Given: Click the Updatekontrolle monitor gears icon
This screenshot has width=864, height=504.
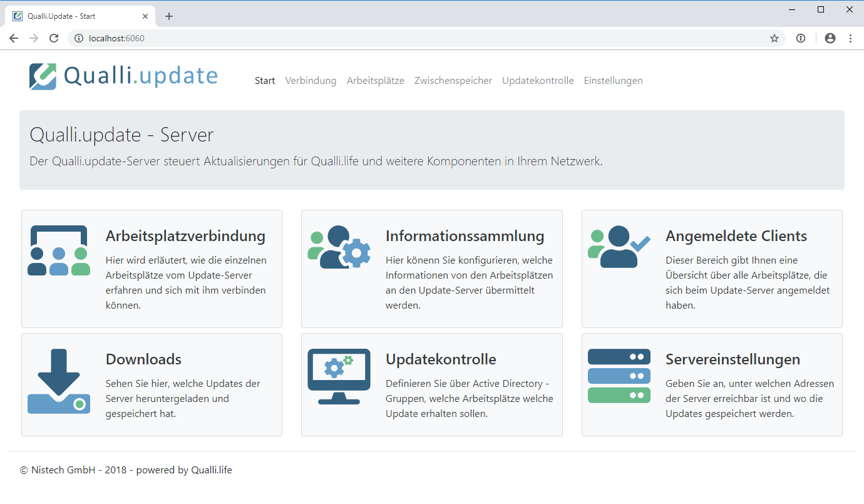Looking at the screenshot, I should [x=339, y=376].
